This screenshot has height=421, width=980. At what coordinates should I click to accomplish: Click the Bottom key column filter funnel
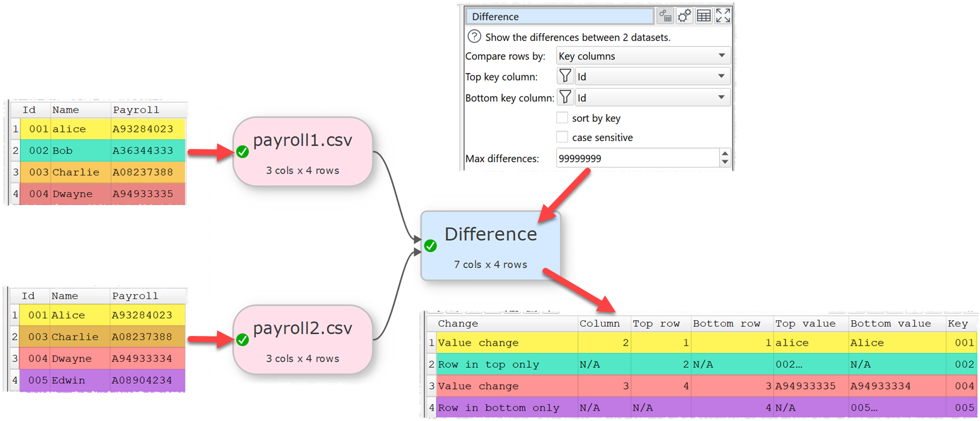(x=565, y=97)
